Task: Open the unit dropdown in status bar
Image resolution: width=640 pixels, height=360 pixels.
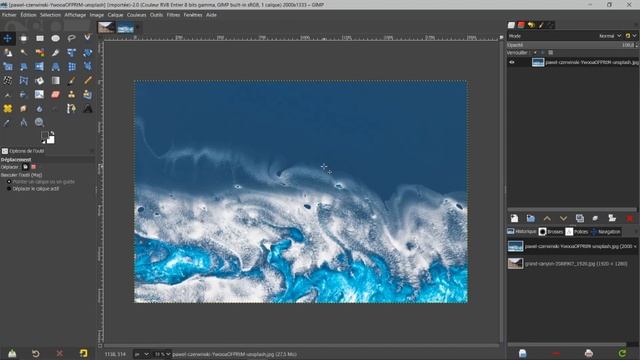Action: click(x=141, y=354)
